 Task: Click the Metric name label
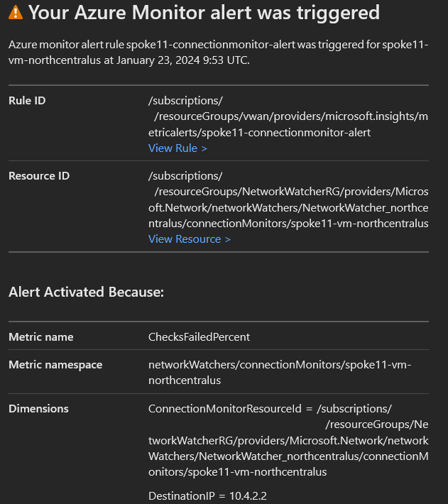[x=40, y=337]
